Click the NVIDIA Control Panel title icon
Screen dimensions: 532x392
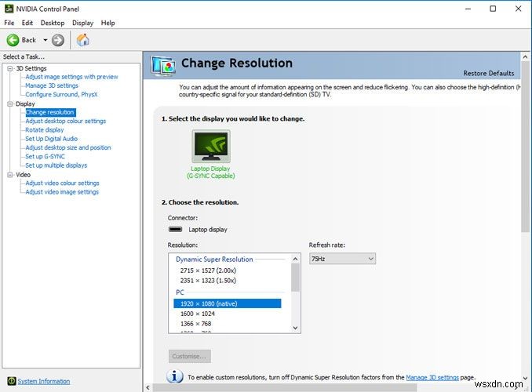[x=9, y=9]
